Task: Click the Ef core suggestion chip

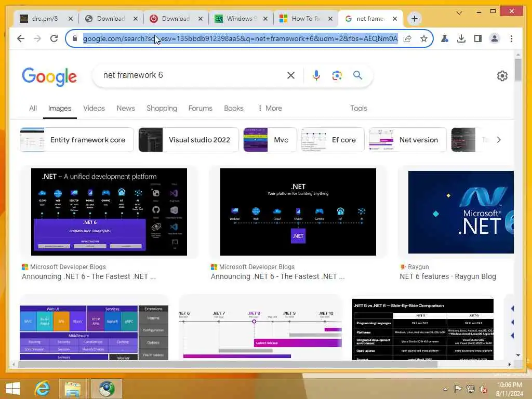Action: [x=332, y=140]
